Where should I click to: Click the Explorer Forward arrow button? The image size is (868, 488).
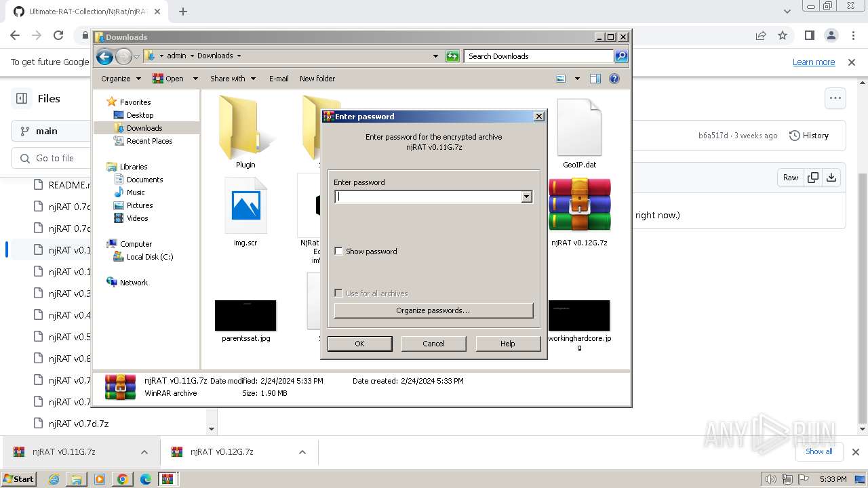(123, 56)
